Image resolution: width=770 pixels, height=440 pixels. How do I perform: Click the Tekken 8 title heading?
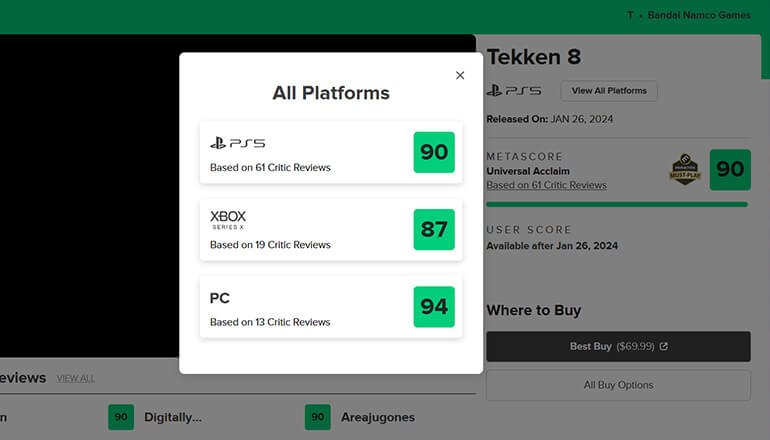534,57
